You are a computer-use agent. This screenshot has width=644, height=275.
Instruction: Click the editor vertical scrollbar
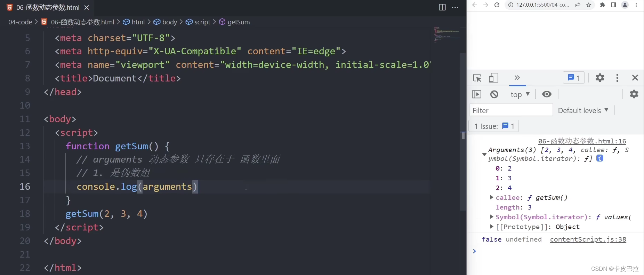463,132
